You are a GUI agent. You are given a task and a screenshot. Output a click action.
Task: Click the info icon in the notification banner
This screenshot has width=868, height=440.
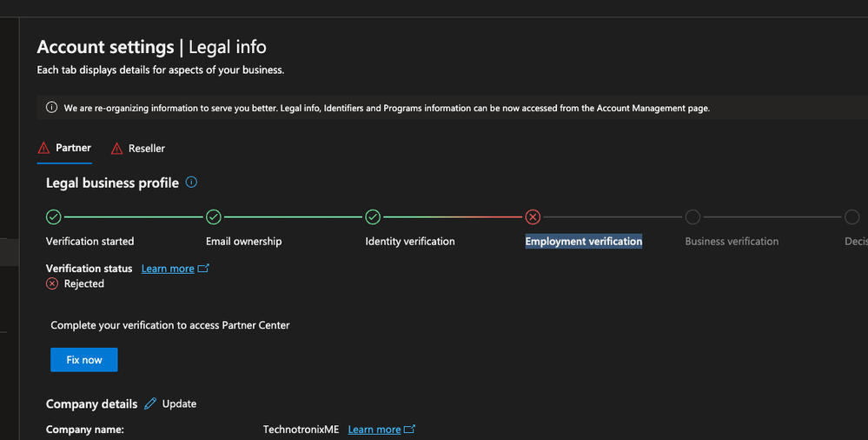point(51,108)
